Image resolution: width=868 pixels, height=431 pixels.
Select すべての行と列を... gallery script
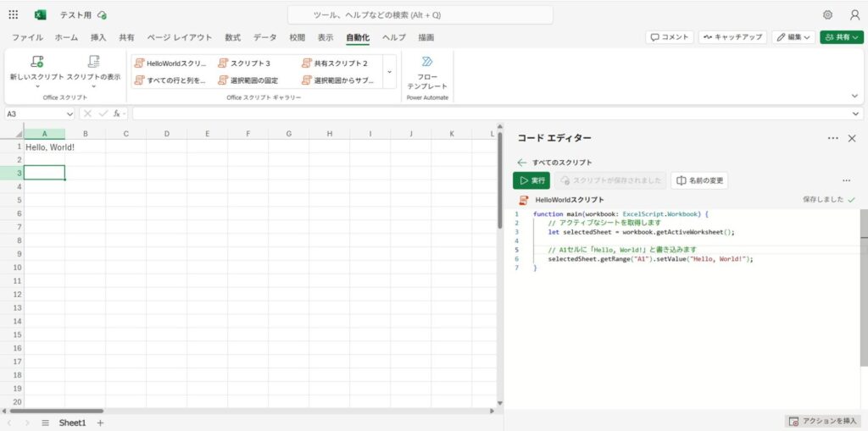(x=170, y=80)
